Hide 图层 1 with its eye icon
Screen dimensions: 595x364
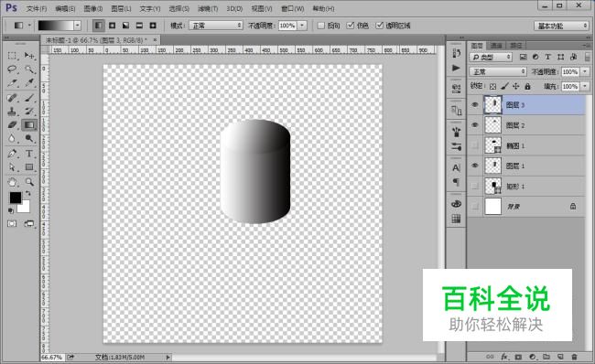(475, 166)
